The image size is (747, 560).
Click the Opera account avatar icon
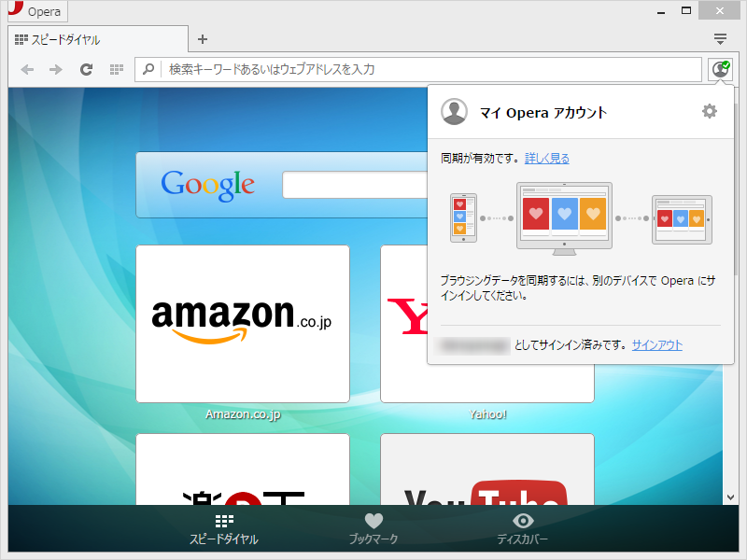(455, 111)
